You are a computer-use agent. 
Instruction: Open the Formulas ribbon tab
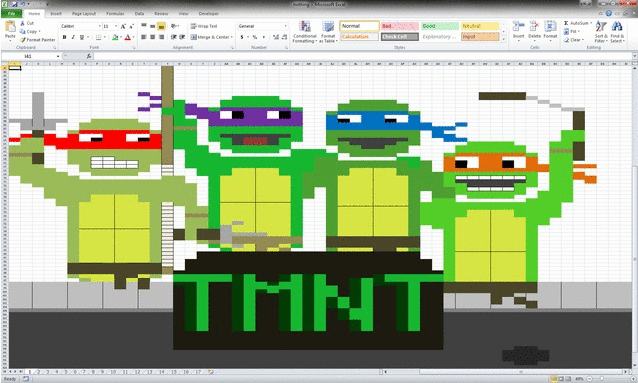coord(115,13)
